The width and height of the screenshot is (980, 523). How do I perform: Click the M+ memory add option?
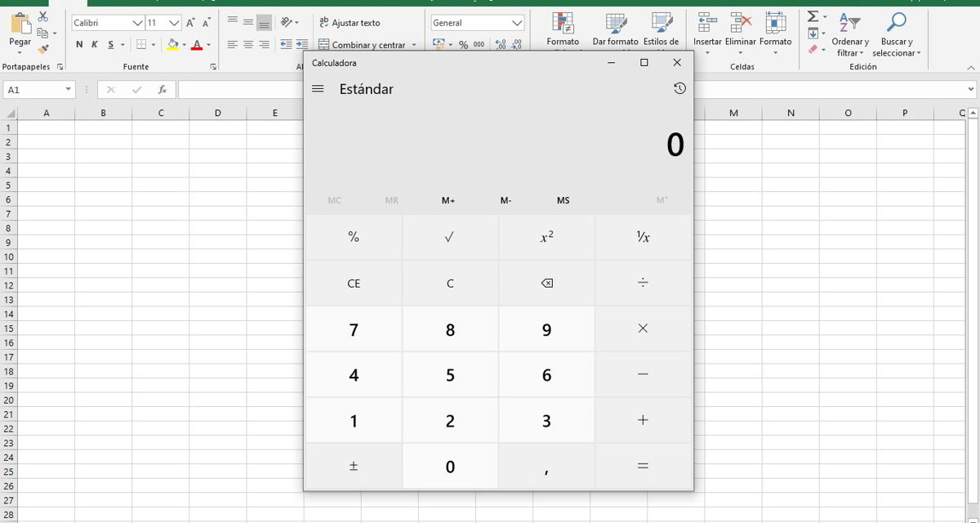448,200
